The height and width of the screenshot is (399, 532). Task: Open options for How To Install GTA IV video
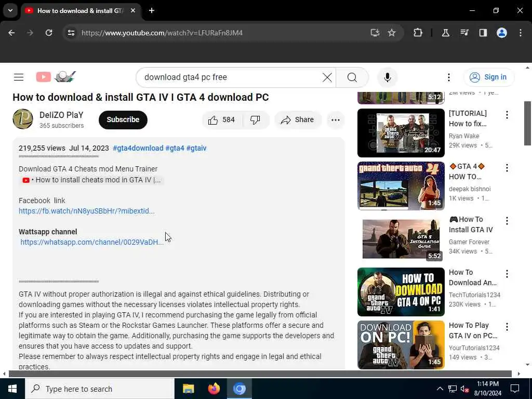507,221
